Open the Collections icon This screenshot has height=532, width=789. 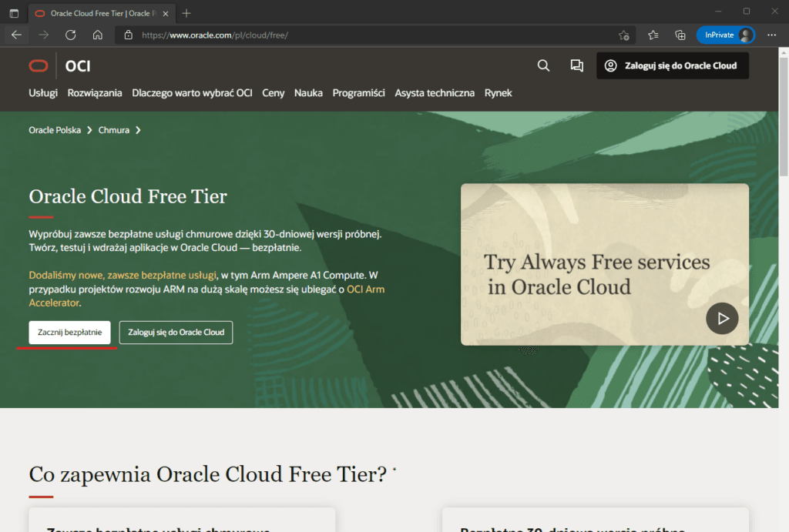click(x=680, y=35)
